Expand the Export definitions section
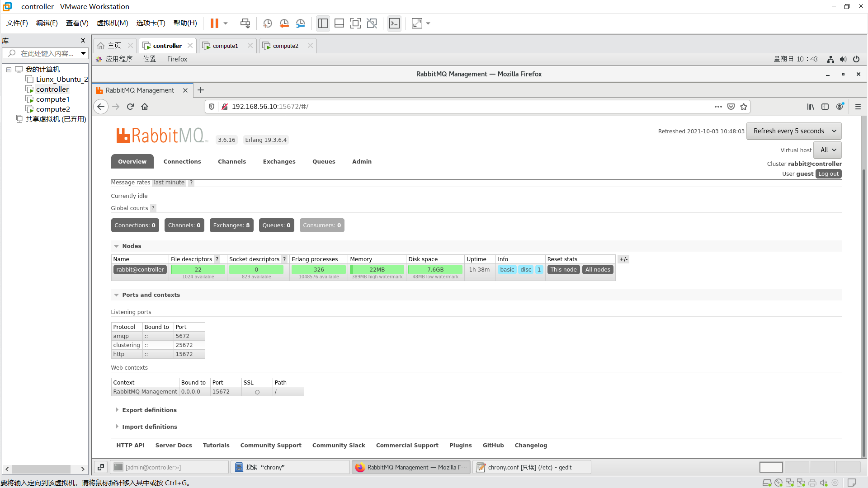868x488 pixels. point(149,410)
